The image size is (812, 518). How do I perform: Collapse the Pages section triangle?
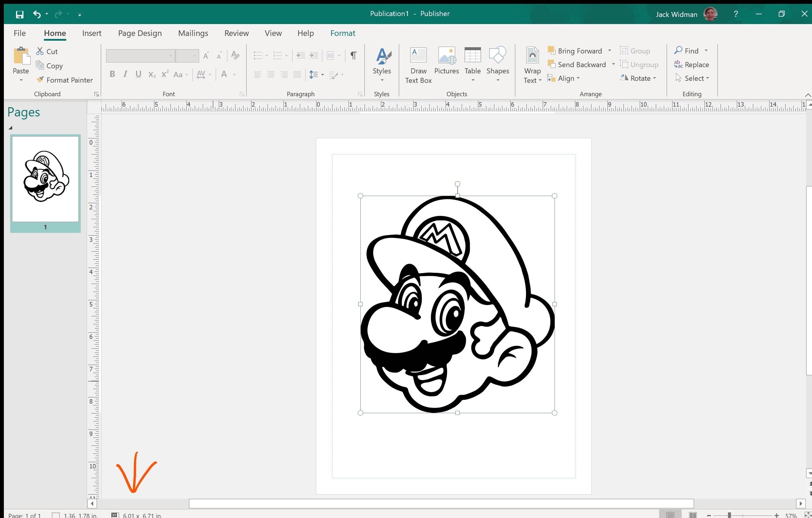10,127
